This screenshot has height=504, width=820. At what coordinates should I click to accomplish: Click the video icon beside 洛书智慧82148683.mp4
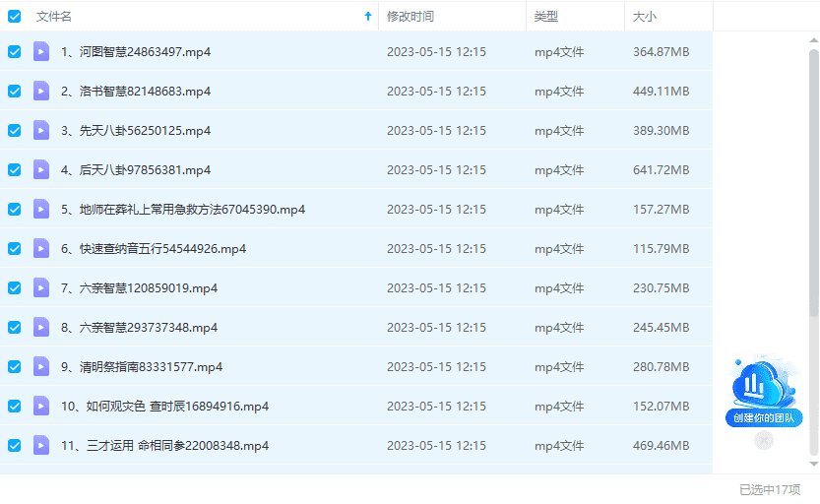pos(41,91)
